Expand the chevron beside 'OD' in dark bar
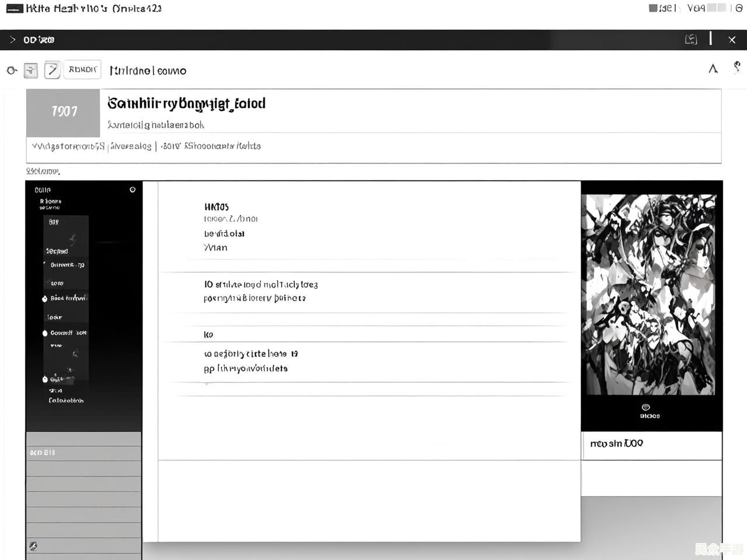Image resolution: width=747 pixels, height=560 pixels. click(13, 40)
